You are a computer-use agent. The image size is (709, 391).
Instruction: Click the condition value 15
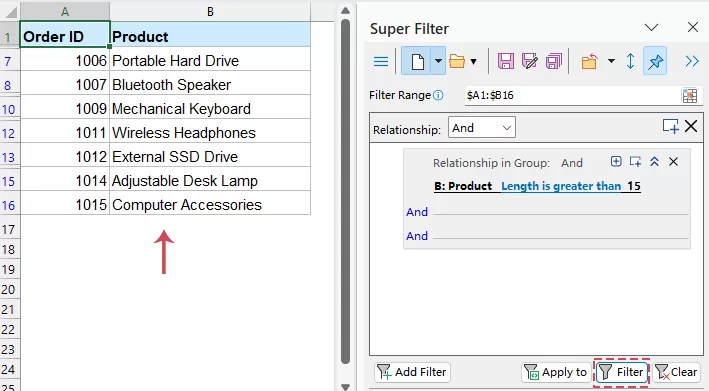click(634, 186)
